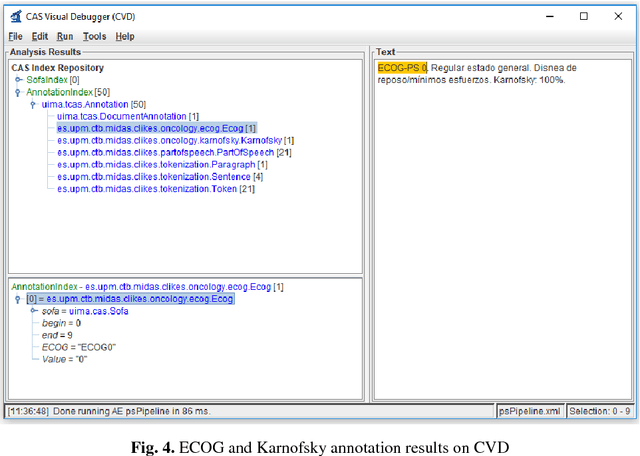Expand the sofa = uima.cas.Sofa node
This screenshot has width=640, height=456.
[34, 311]
